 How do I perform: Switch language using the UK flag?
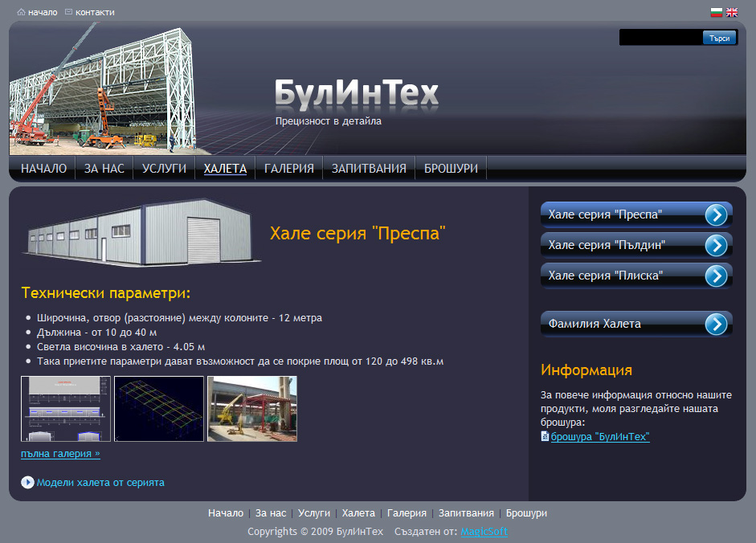click(x=732, y=13)
